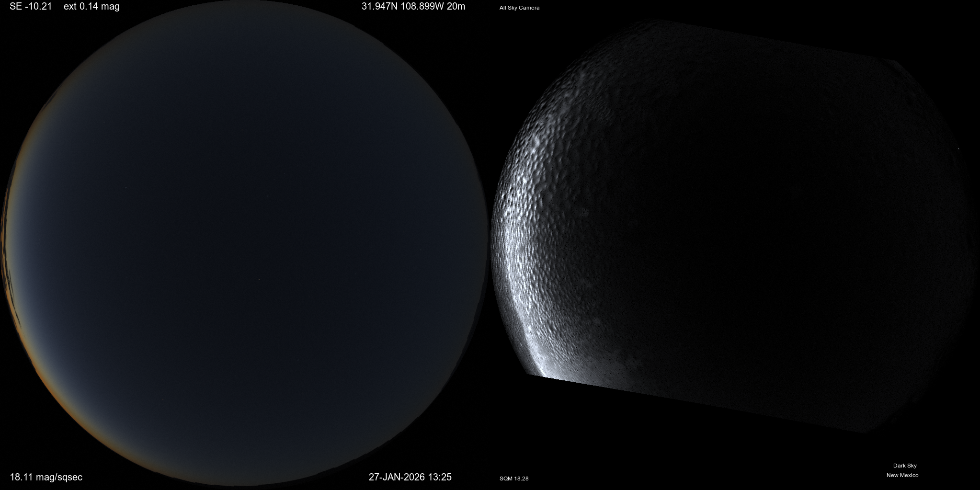This screenshot has height=490, width=980.
Task: Click the small bright dot near grayscale image right edge
Action: point(958,149)
